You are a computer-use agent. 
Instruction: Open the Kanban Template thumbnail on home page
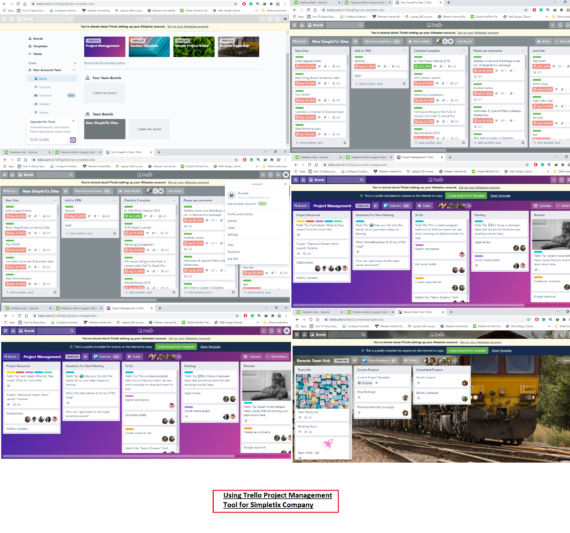click(x=149, y=47)
